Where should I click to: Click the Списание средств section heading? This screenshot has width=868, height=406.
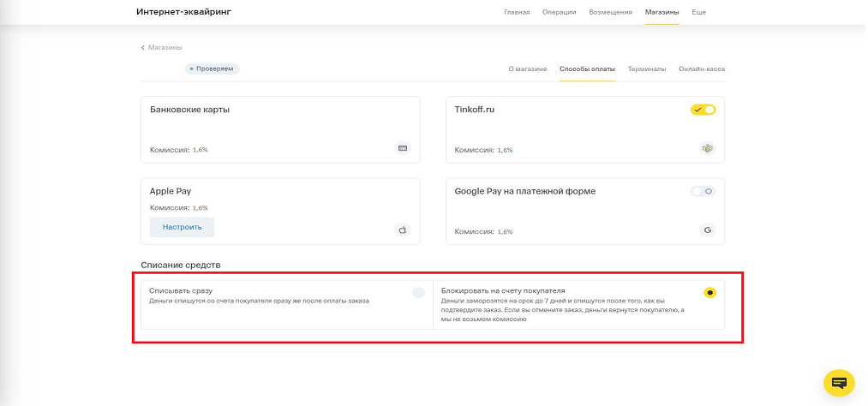[181, 265]
